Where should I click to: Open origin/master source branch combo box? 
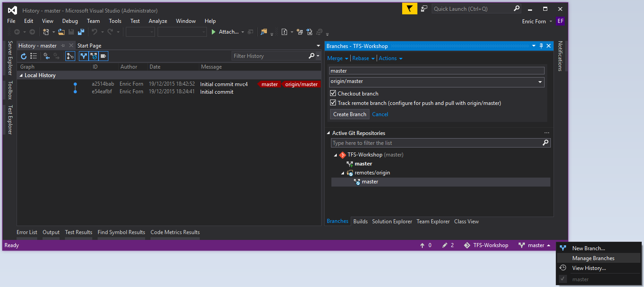tap(437, 82)
